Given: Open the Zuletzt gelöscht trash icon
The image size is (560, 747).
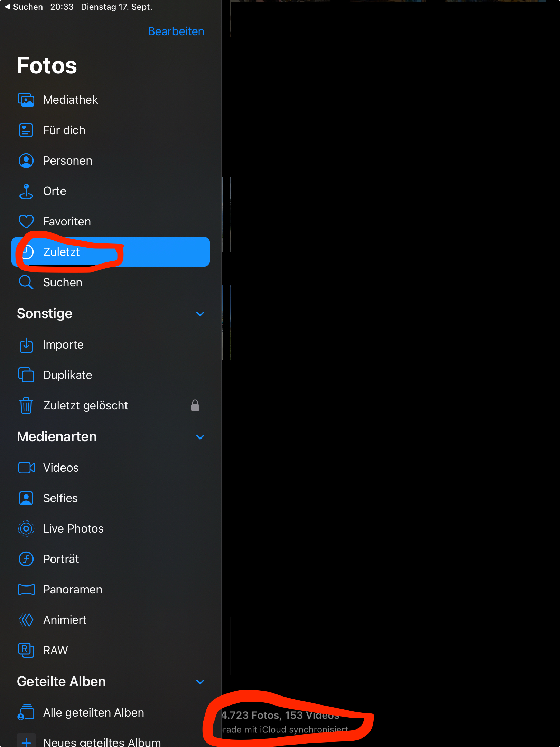Looking at the screenshot, I should point(26,406).
